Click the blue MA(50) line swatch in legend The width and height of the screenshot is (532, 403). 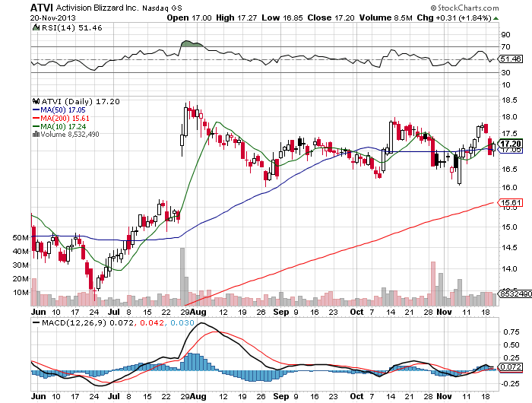tap(36, 110)
